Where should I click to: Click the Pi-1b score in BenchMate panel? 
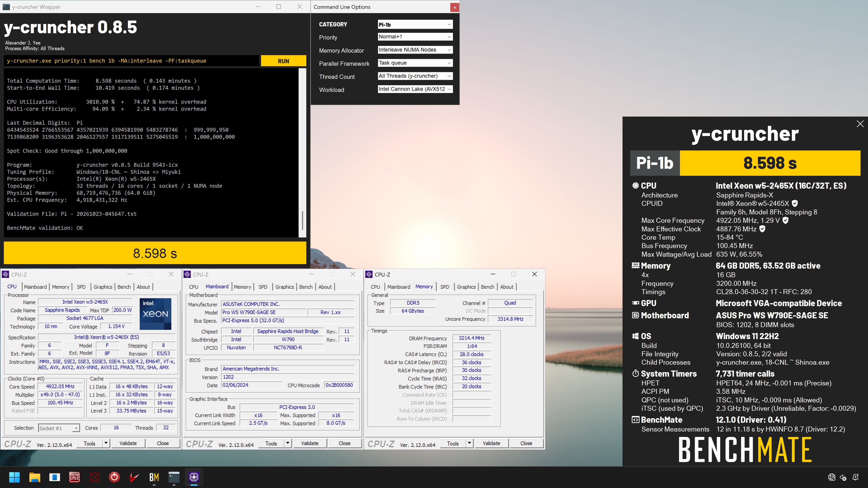pyautogui.click(x=770, y=163)
